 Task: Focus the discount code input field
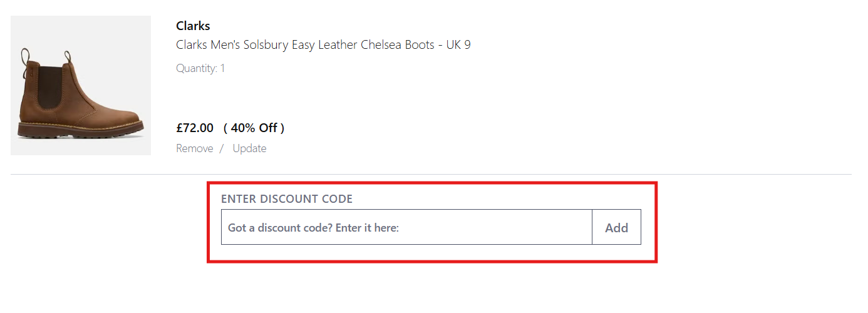pos(406,227)
